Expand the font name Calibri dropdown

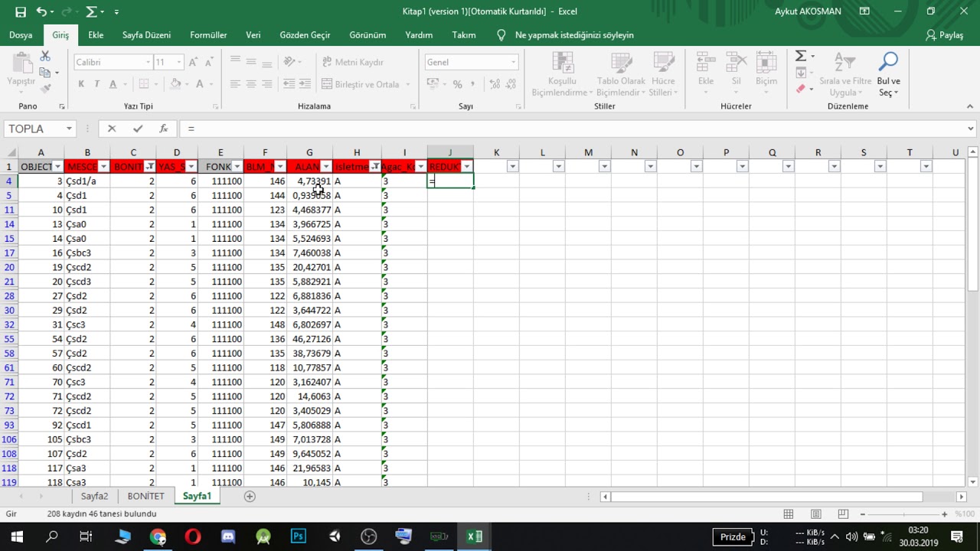tap(148, 62)
